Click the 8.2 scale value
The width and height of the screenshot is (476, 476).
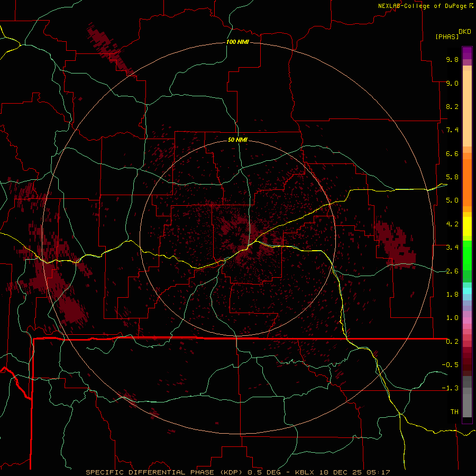point(452,106)
